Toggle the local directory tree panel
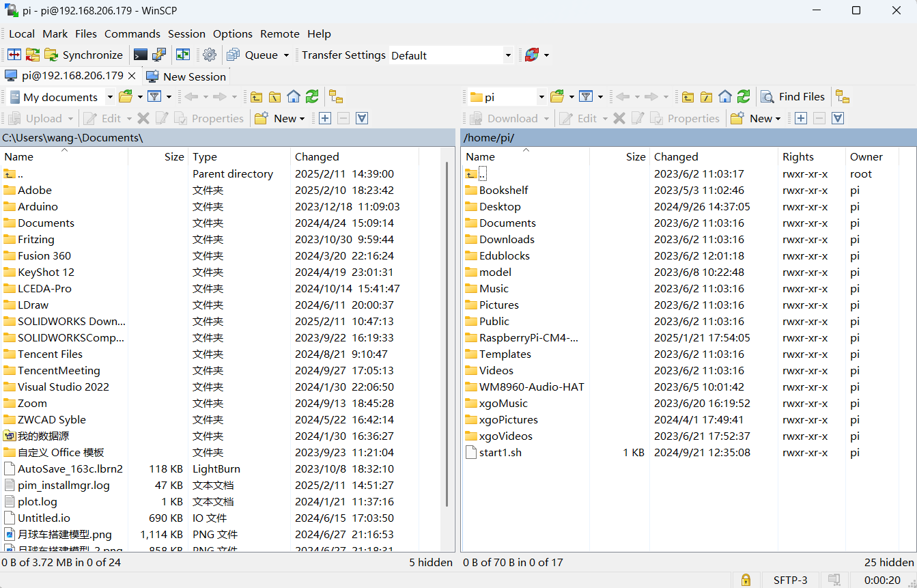This screenshot has width=917, height=588. click(x=335, y=97)
